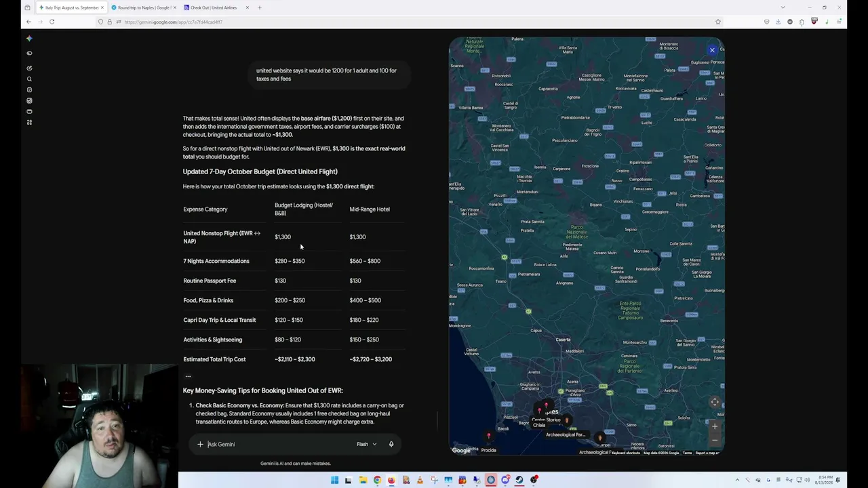Close the Italy Trip tab
The height and width of the screenshot is (488, 868).
[102, 7]
